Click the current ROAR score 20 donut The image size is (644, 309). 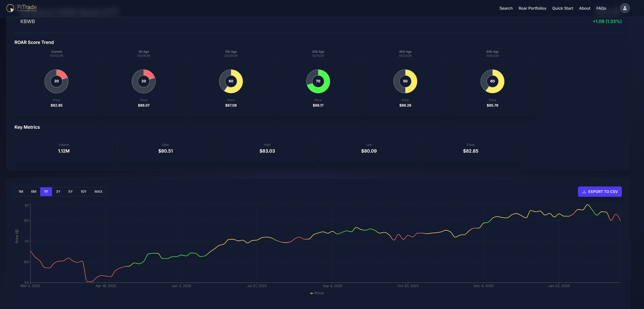click(56, 81)
